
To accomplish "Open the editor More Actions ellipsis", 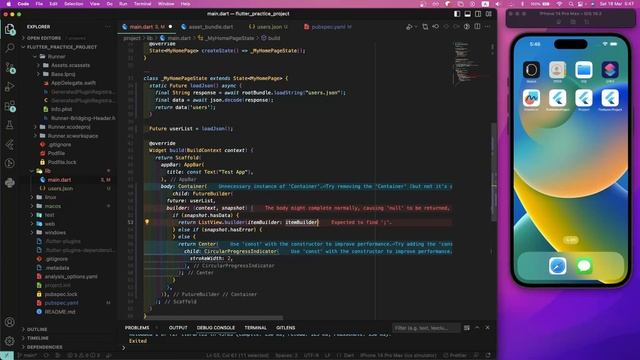I will (x=487, y=27).
